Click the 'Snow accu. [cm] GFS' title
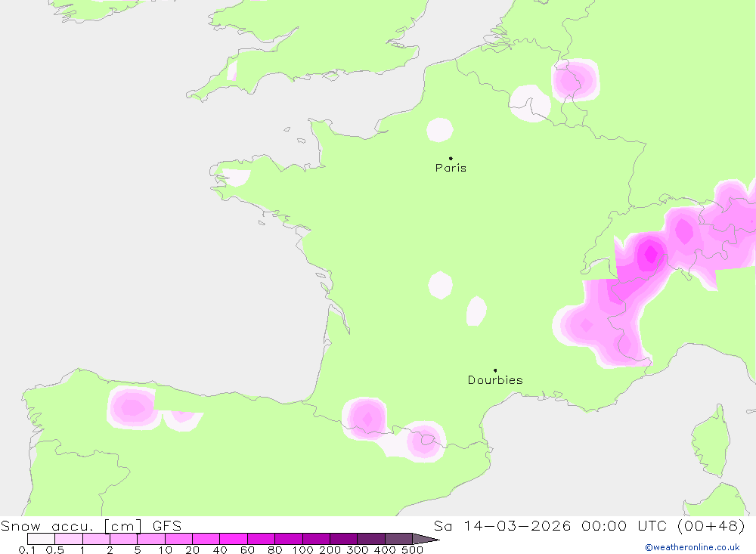756x554 pixels. (x=91, y=525)
